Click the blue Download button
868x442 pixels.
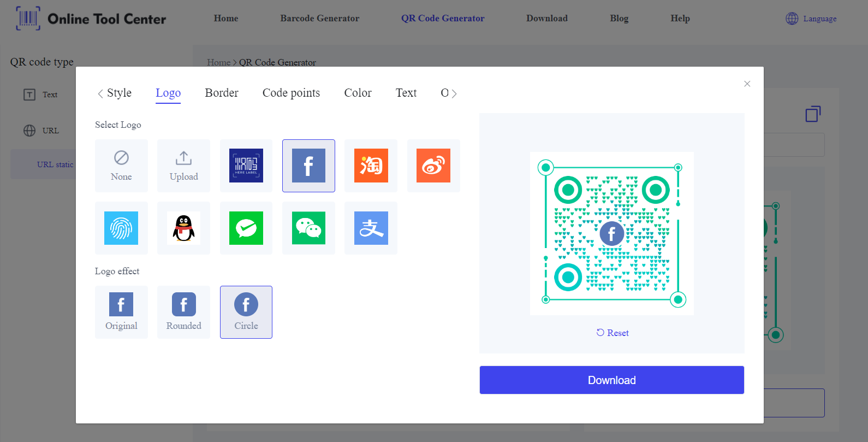[x=612, y=380]
